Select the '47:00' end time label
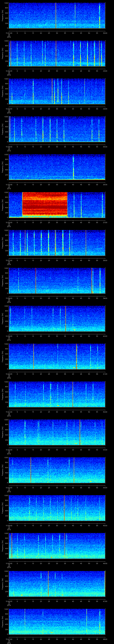114x644 pixels. coord(105,601)
